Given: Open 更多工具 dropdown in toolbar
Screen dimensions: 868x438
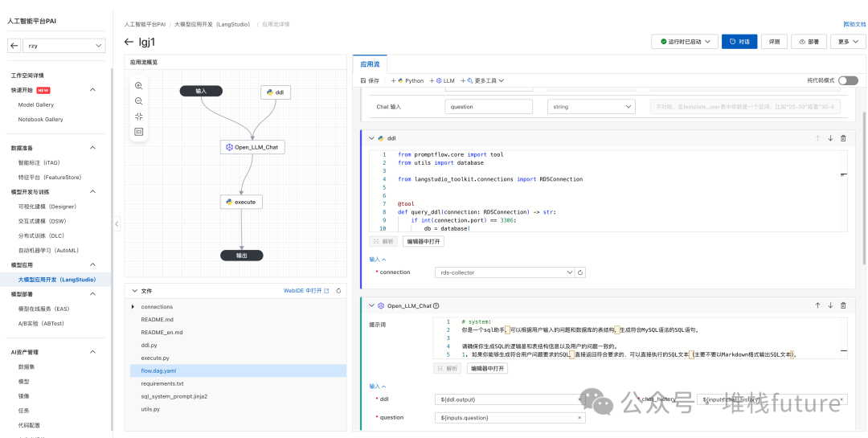Looking at the screenshot, I should [483, 80].
